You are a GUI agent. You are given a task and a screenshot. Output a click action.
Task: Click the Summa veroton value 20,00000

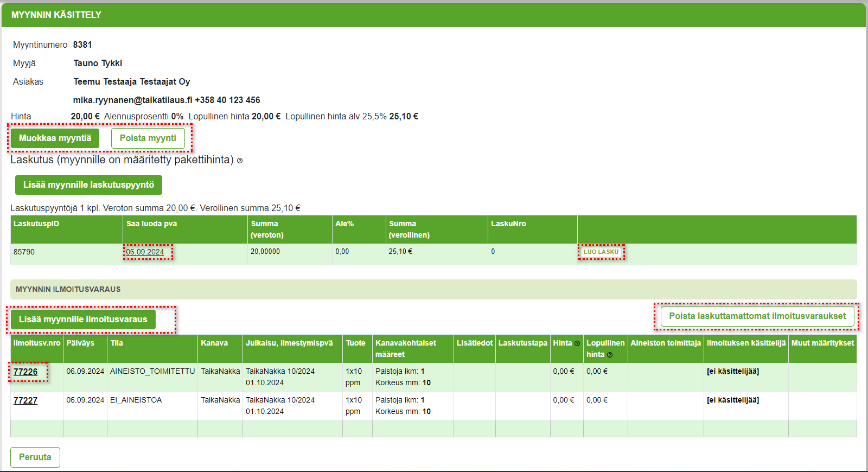tap(265, 251)
